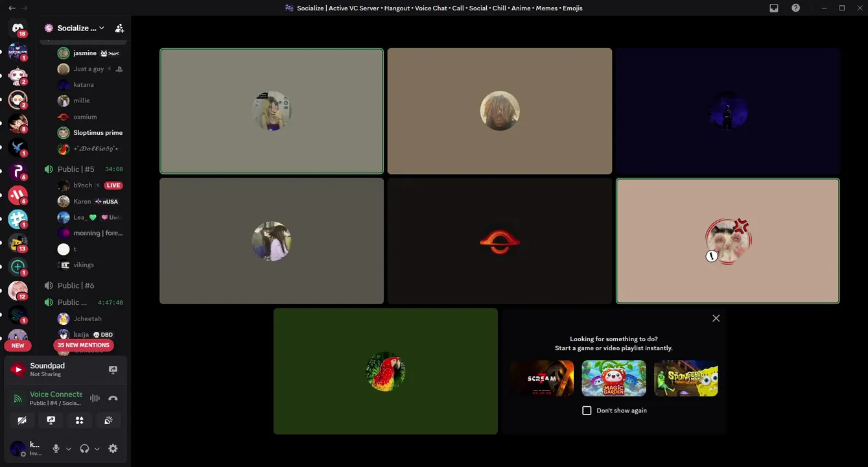This screenshot has width=868, height=467.
Task: Open the blue bird logo server
Action: (x=18, y=148)
